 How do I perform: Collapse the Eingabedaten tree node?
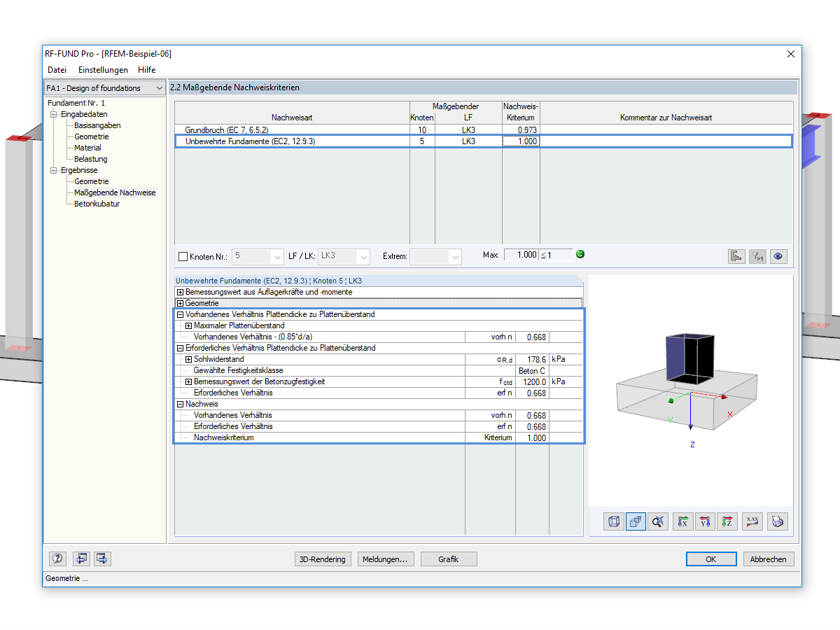pyautogui.click(x=54, y=114)
